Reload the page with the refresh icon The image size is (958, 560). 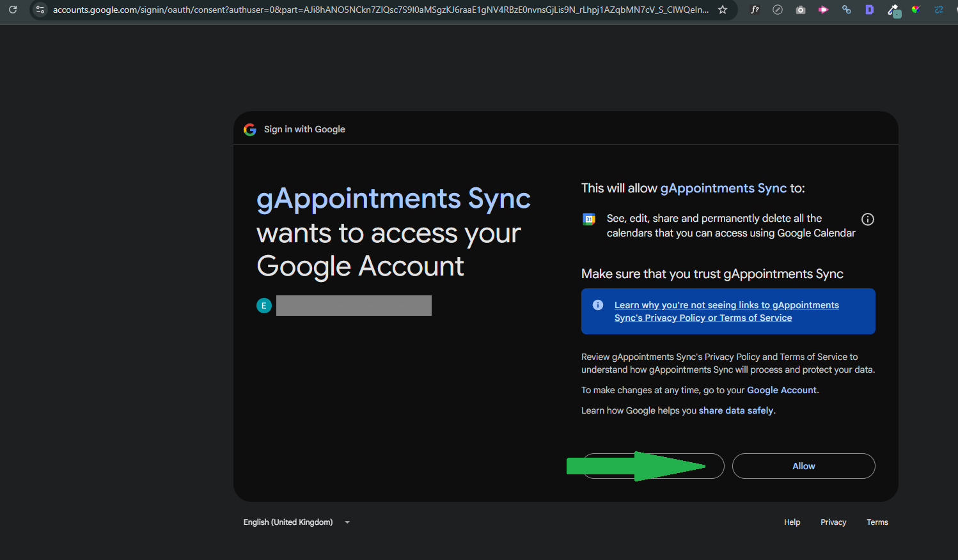[x=13, y=10]
